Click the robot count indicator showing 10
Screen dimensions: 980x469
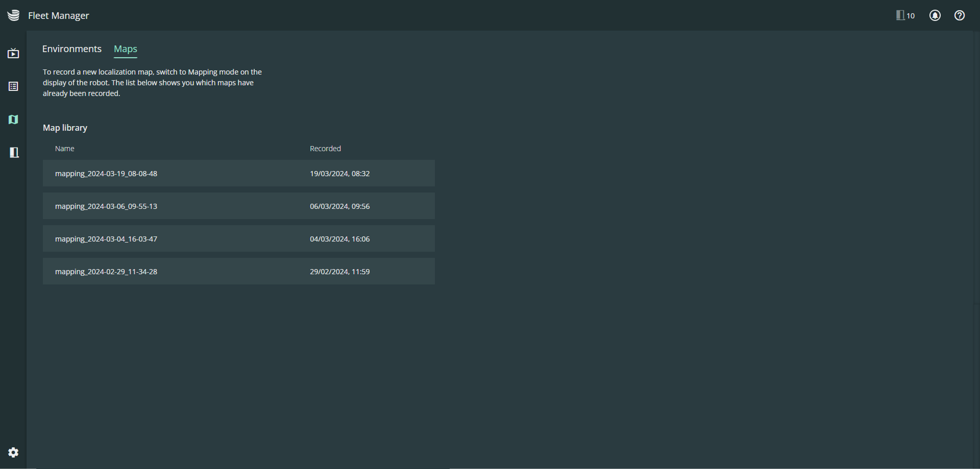[x=905, y=16]
